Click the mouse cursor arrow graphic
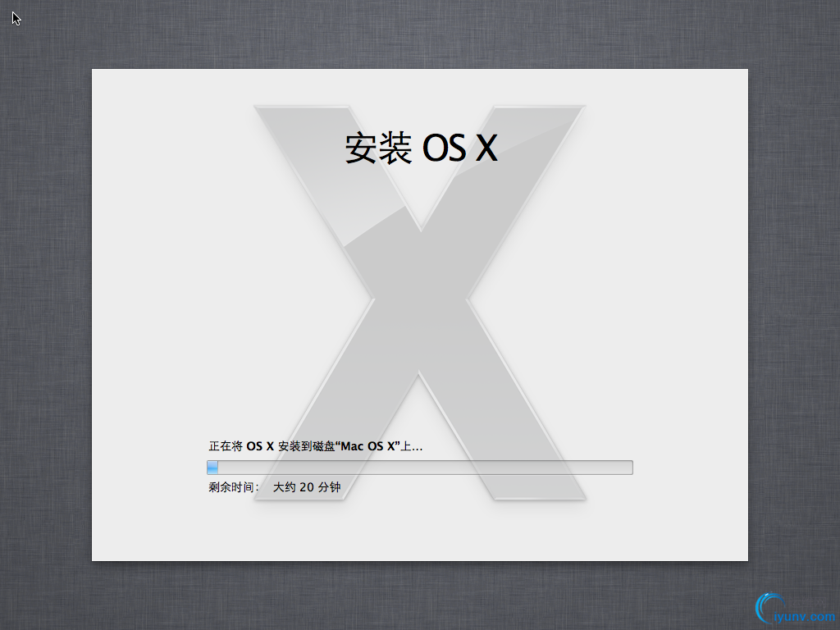This screenshot has width=840, height=630. 15,18
